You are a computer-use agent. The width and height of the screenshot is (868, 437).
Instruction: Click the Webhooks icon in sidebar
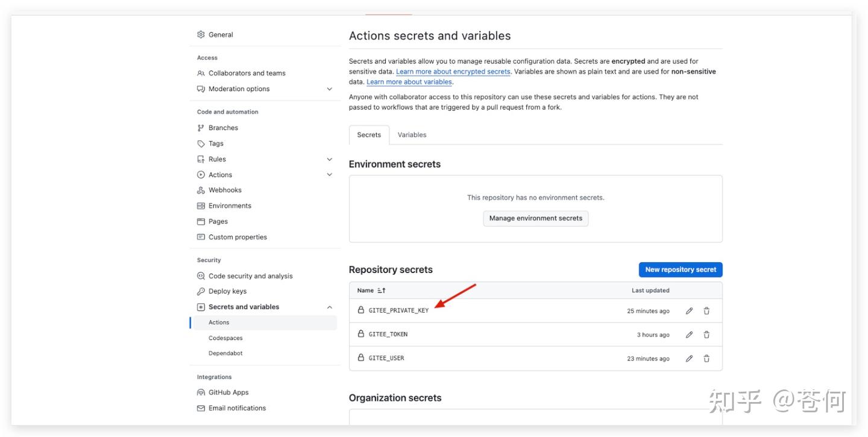(x=201, y=190)
